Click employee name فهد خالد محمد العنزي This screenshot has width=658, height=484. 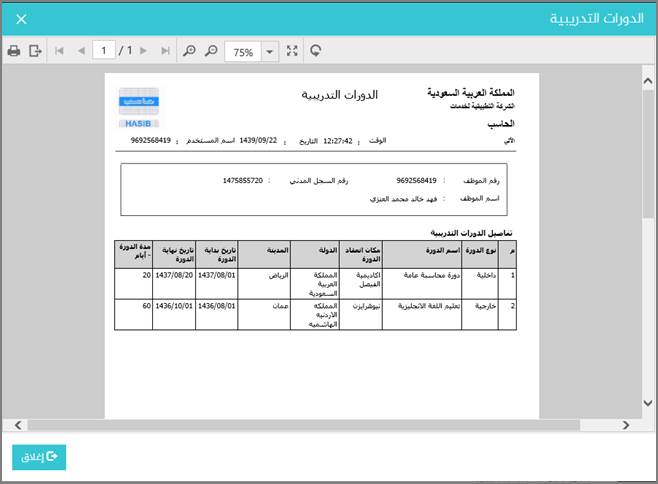pyautogui.click(x=403, y=199)
